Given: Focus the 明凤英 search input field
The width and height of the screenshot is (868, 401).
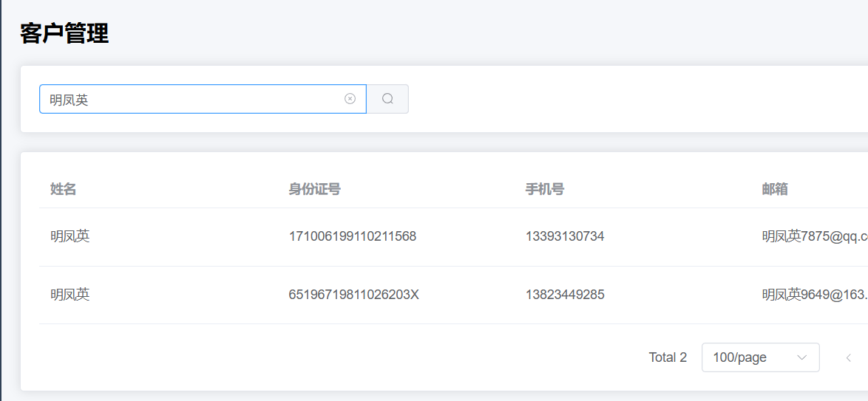Looking at the screenshot, I should click(203, 99).
